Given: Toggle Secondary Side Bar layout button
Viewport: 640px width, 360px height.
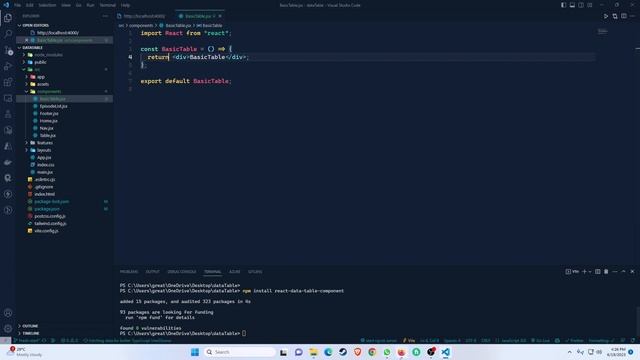Looking at the screenshot, I should [581, 5].
